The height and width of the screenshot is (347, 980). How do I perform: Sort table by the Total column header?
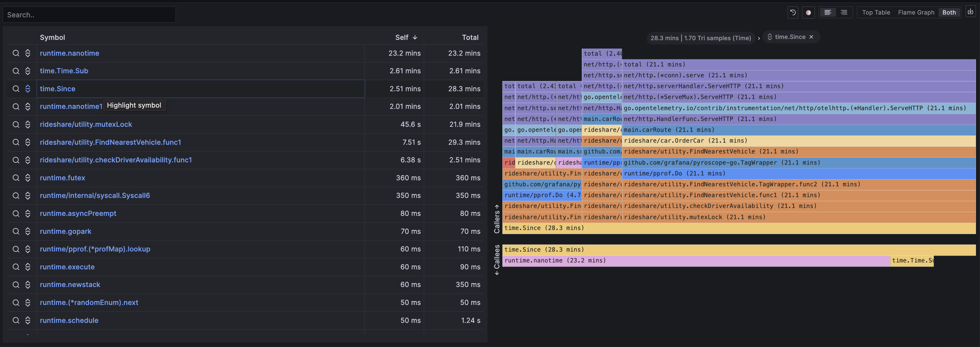pyautogui.click(x=470, y=37)
